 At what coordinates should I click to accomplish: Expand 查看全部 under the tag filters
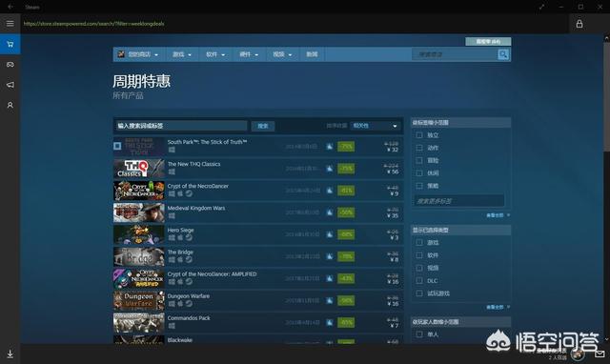[x=498, y=215]
